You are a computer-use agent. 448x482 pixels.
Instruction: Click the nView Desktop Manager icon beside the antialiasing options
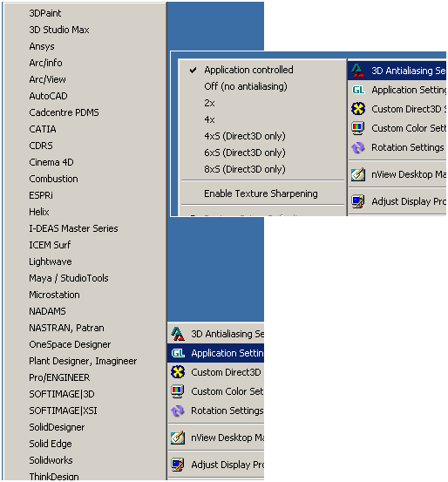click(x=358, y=174)
